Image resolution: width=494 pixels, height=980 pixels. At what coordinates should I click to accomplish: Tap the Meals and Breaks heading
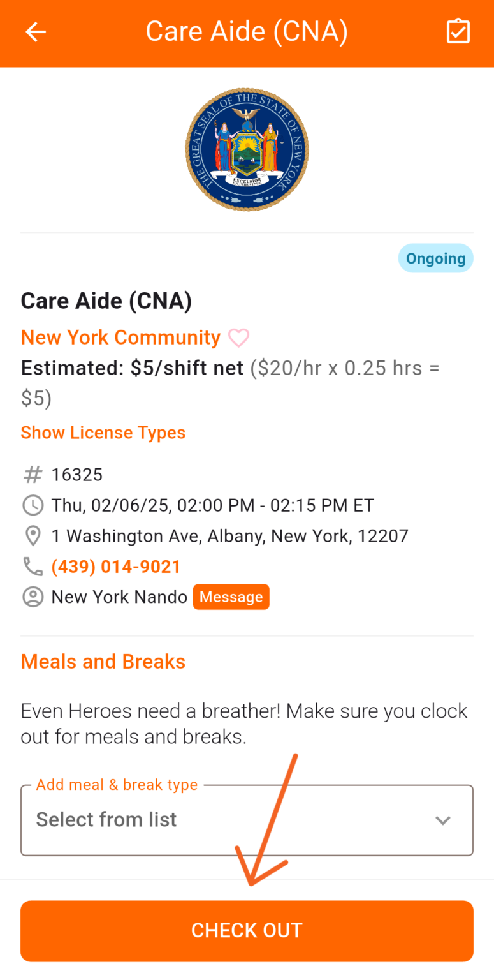tap(103, 662)
